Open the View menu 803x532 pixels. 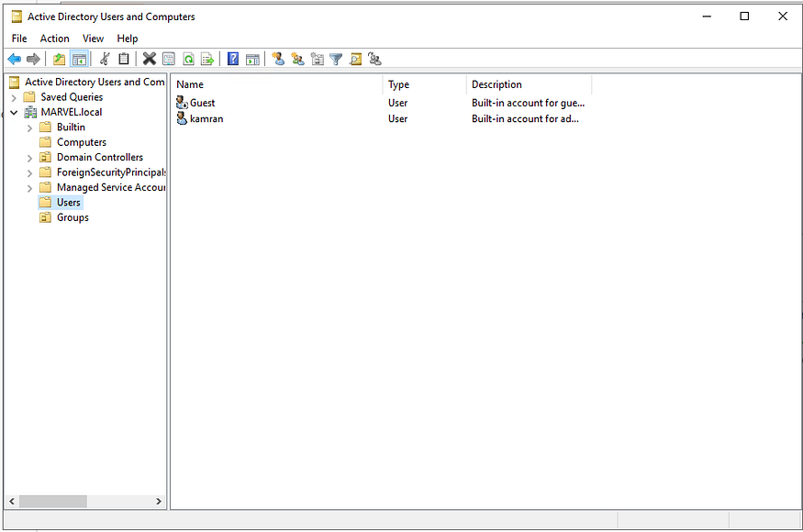click(x=93, y=39)
